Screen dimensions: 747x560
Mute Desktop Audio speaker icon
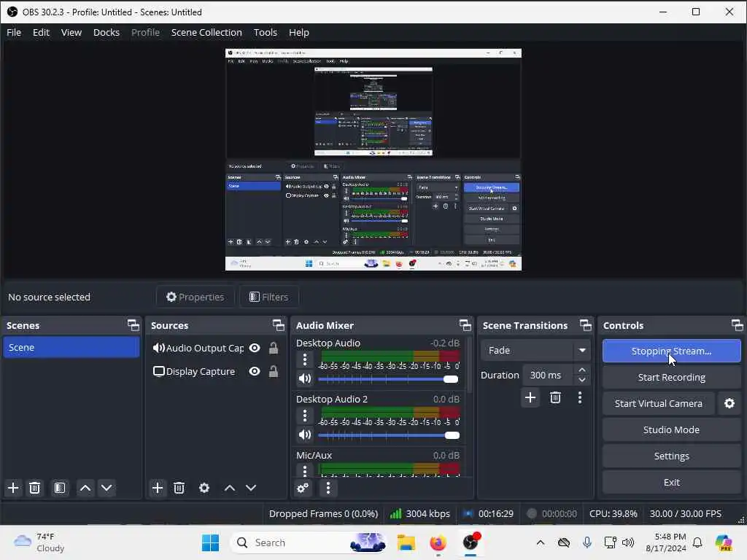click(305, 379)
